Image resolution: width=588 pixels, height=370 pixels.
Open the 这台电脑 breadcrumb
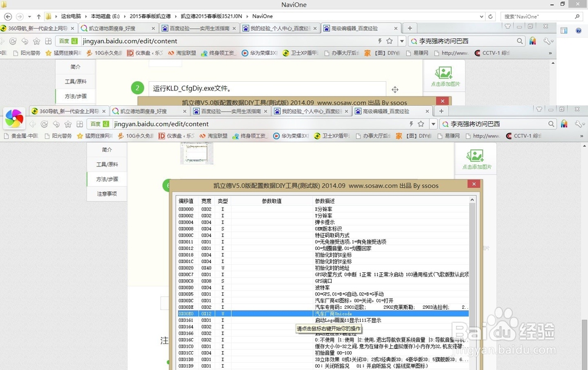[x=71, y=16]
